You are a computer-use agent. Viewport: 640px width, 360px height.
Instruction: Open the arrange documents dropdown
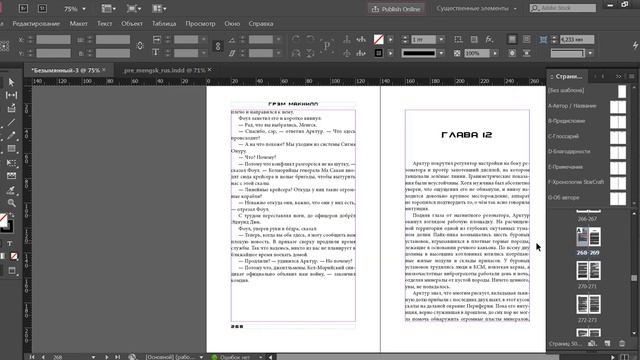(x=159, y=9)
